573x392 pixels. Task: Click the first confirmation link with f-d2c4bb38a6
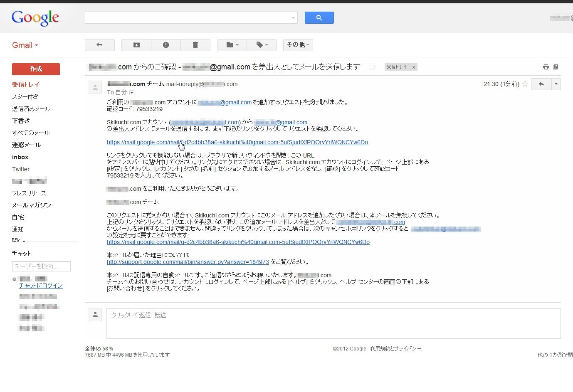[237, 142]
